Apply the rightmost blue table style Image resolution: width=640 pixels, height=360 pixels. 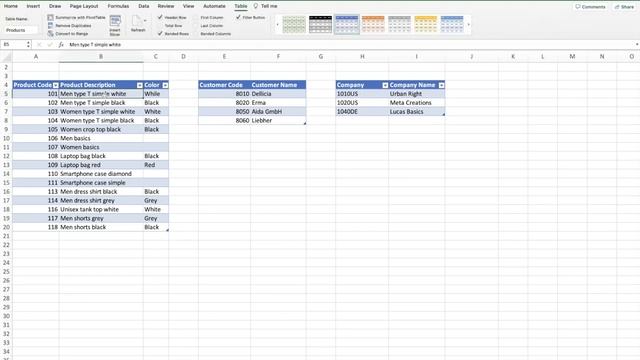click(452, 24)
